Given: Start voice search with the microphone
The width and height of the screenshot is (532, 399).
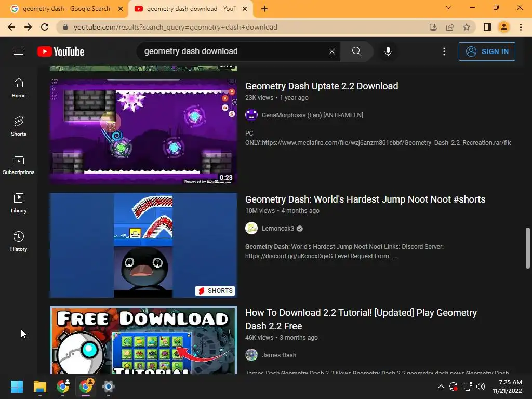Looking at the screenshot, I should (x=388, y=51).
